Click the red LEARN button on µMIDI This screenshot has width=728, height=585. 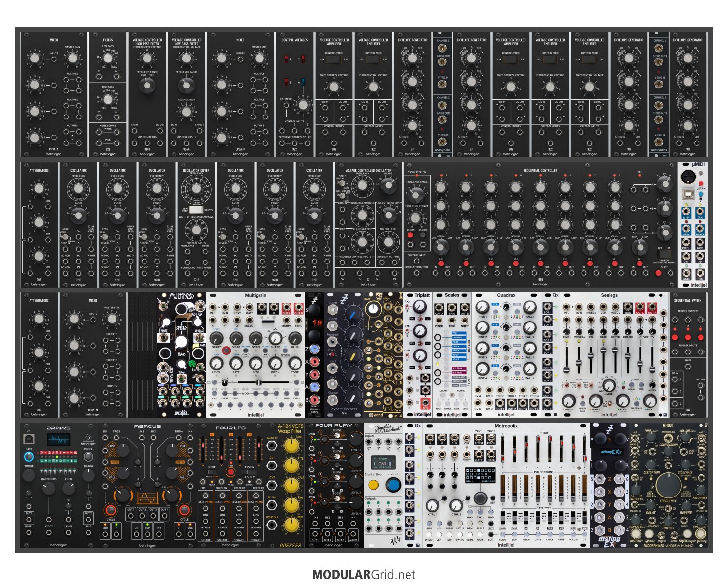[x=700, y=183]
